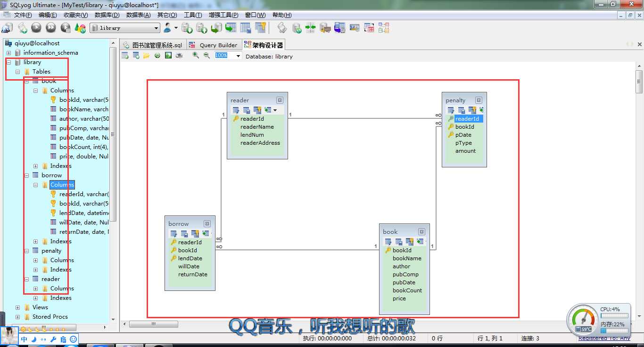Click the '行 1, 列 1' status bar entry

tap(490, 338)
